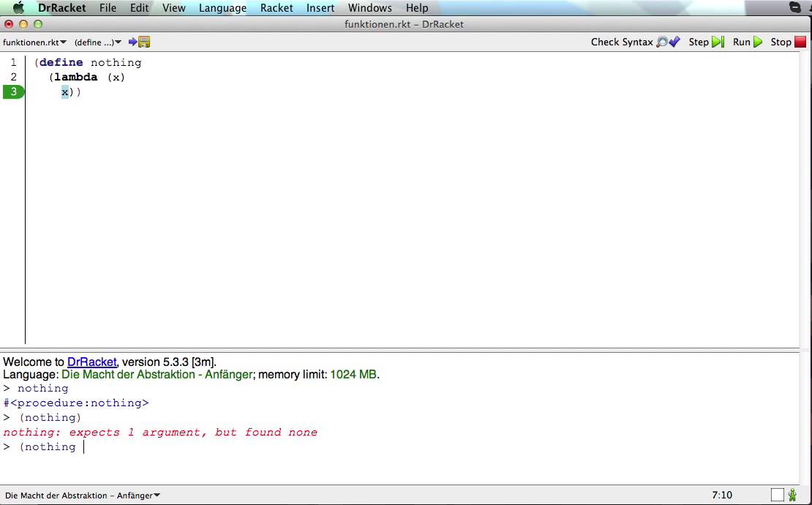Click the menu bar icon at top right
Image resolution: width=812 pixels, height=505 pixels.
point(795,7)
